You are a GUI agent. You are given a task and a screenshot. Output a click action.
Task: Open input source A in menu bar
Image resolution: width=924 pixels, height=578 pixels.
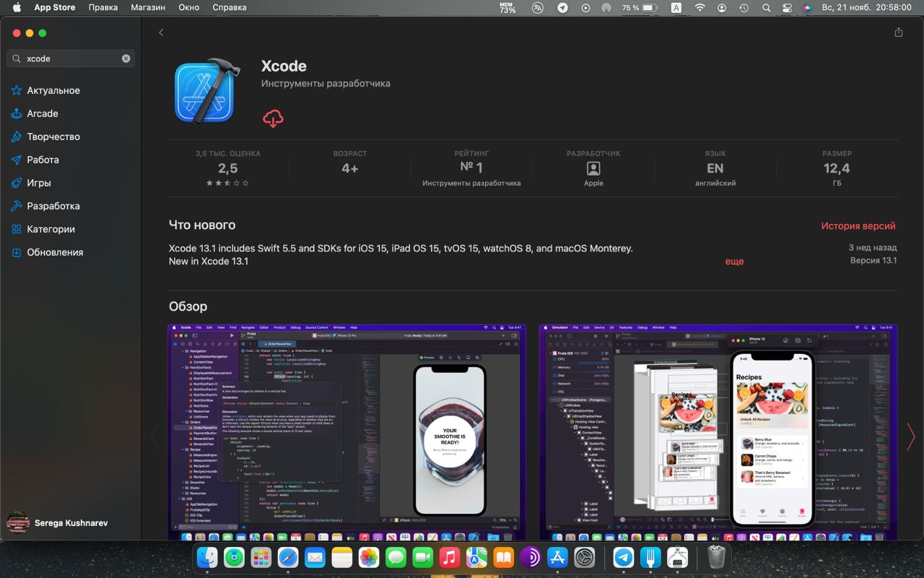coord(676,7)
